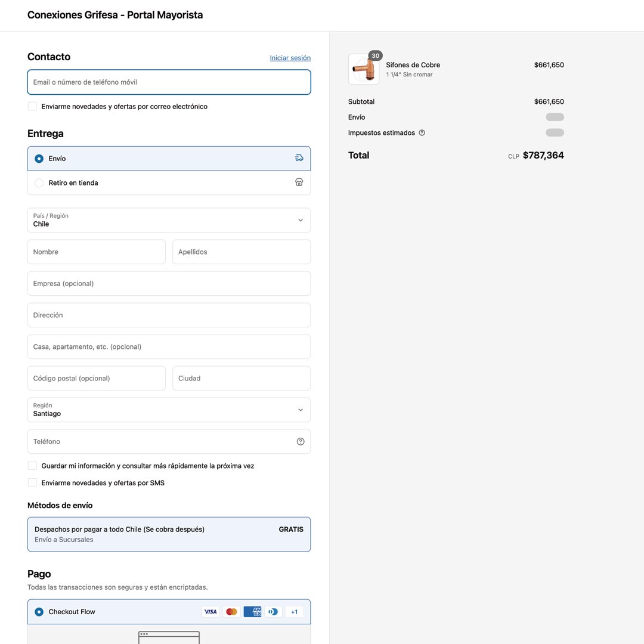Click the +1 more payment methods badge
Viewport: 644px width, 644px height.
[294, 612]
